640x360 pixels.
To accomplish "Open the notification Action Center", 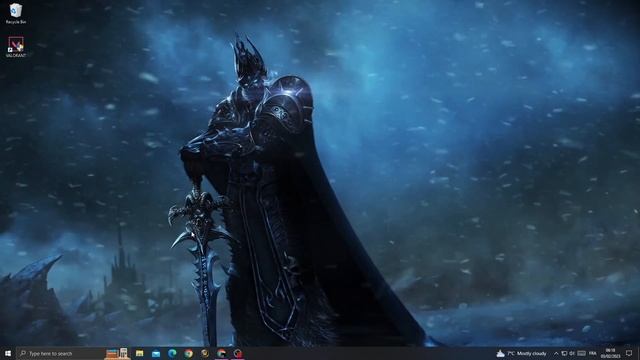I will (x=629, y=353).
